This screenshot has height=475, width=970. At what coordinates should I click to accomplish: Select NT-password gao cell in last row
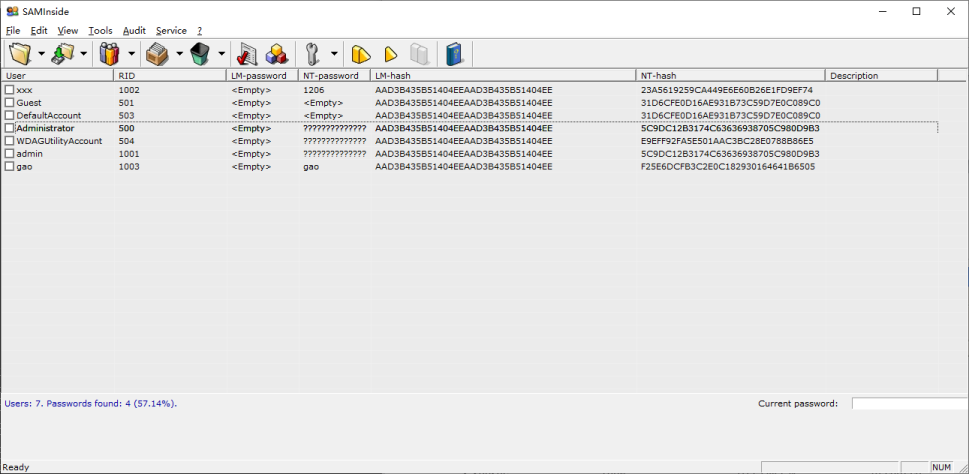pos(311,166)
